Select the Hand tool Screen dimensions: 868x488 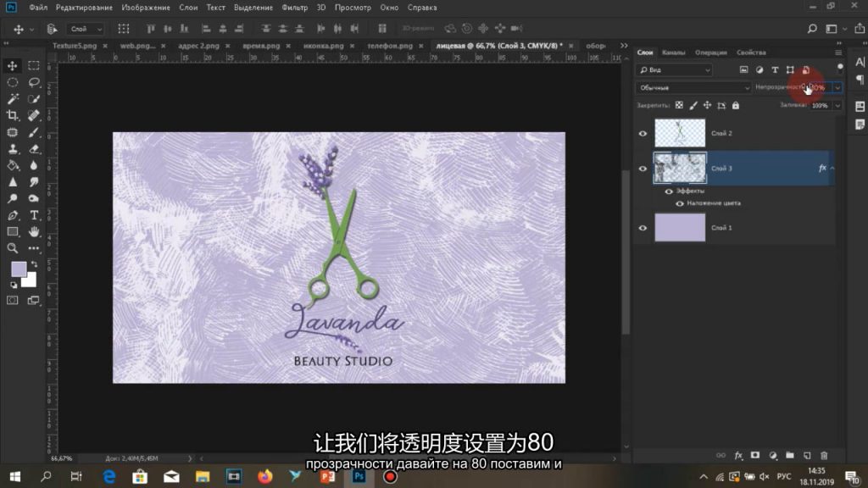pos(34,232)
